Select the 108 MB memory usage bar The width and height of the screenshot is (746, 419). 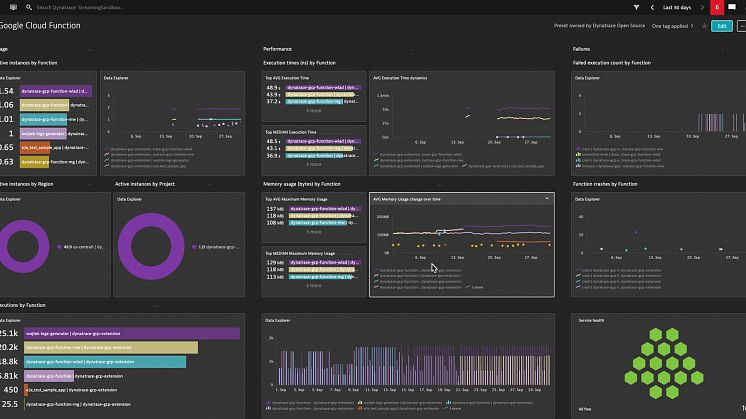coord(317,223)
